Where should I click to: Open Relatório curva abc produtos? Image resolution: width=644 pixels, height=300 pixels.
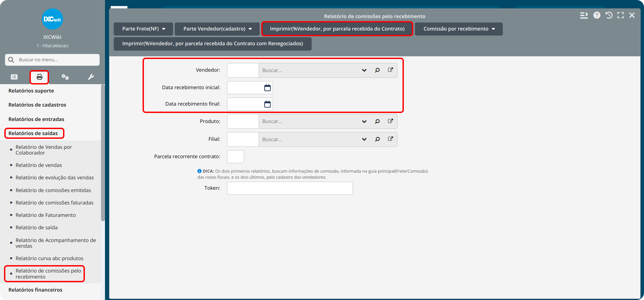point(49,258)
